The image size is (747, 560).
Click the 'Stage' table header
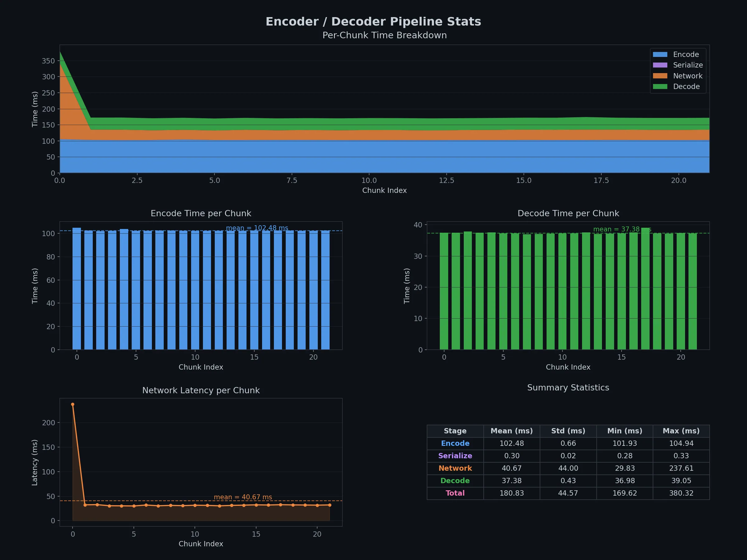455,431
